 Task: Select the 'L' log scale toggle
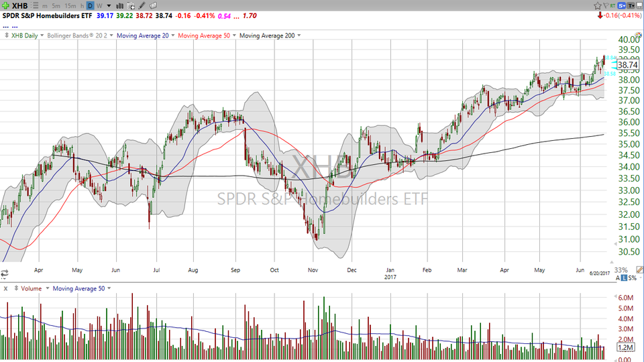624,278
